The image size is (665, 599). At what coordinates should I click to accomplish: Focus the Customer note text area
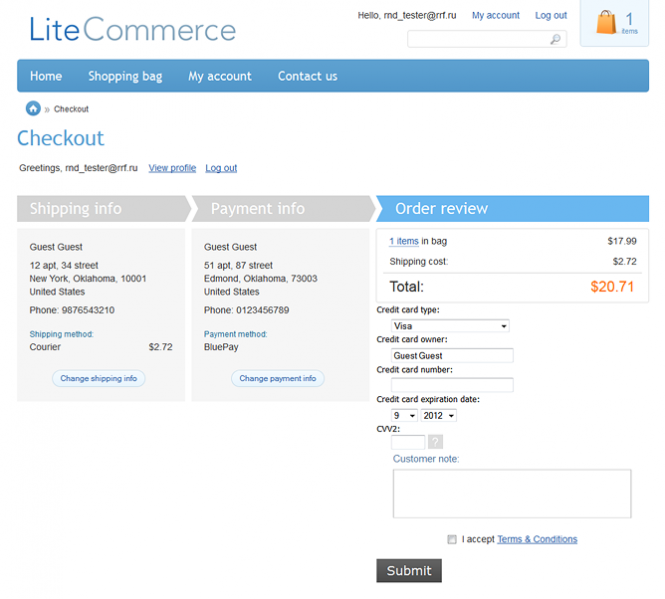[x=512, y=493]
